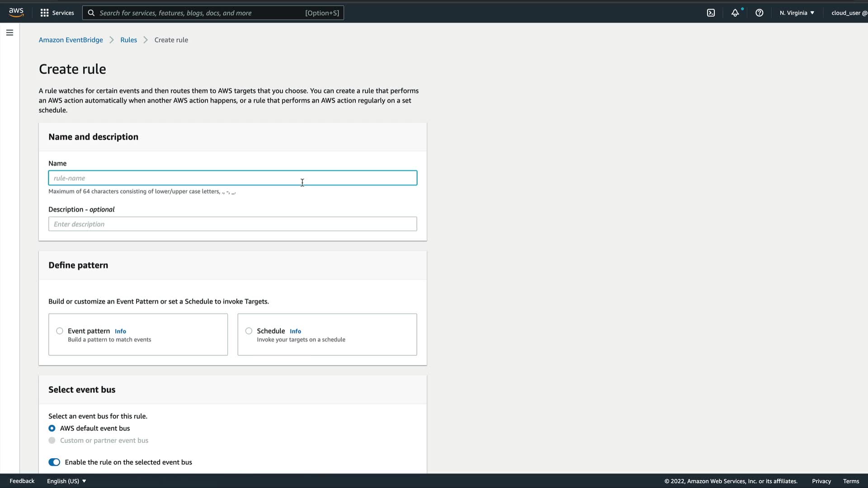This screenshot has height=488, width=868.
Task: Click the search magnifier icon
Action: coord(91,13)
